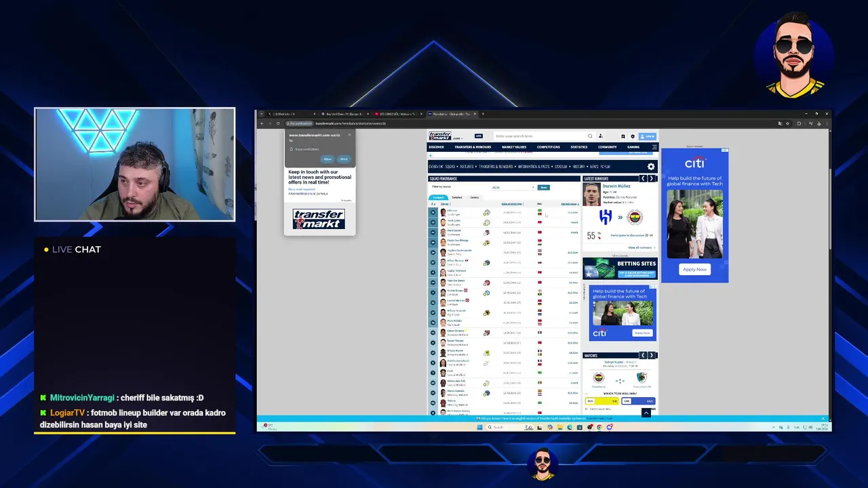Open the Discover nav menu
This screenshot has width=868, height=488.
436,147
